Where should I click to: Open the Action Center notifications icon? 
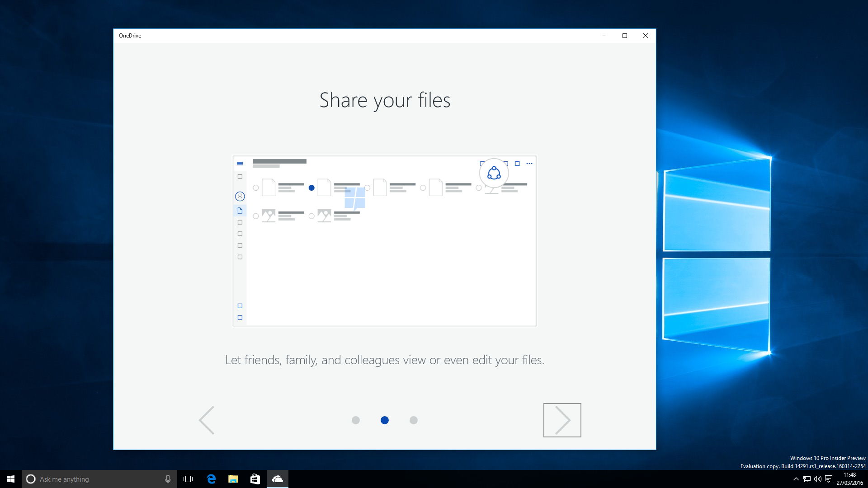(x=829, y=479)
